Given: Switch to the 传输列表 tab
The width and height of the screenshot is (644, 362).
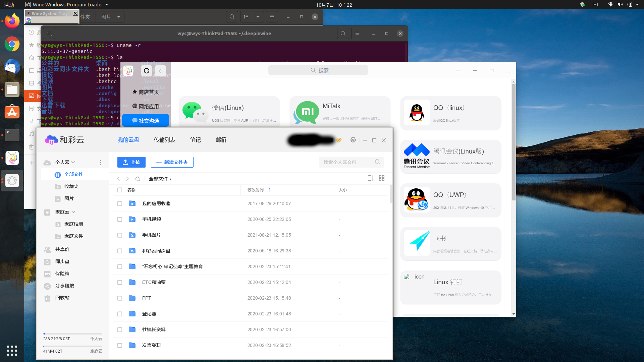Looking at the screenshot, I should point(165,140).
